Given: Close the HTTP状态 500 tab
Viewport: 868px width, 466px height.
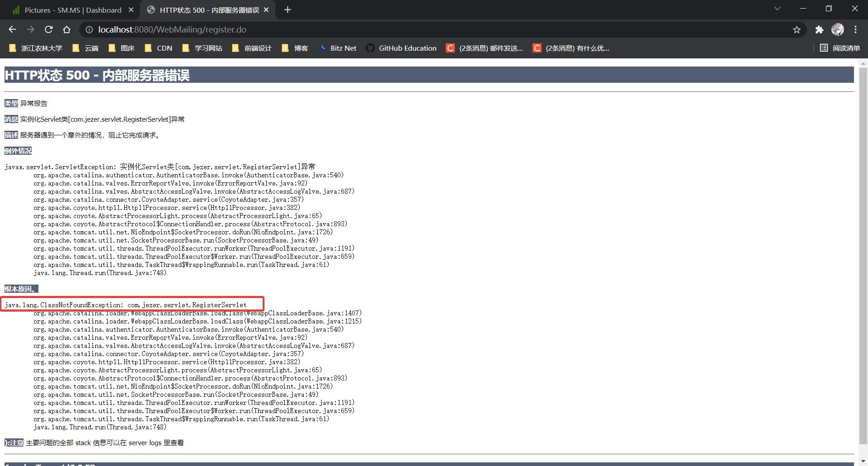Looking at the screenshot, I should [266, 10].
